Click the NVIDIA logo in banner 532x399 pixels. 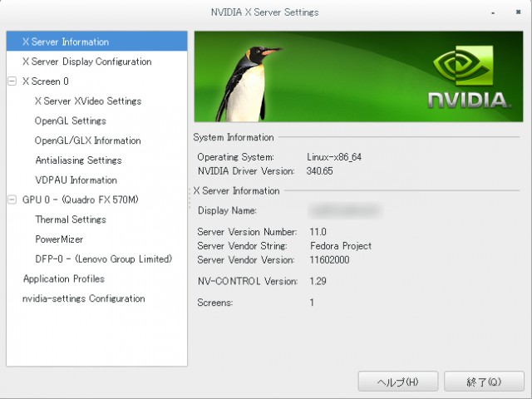click(470, 76)
